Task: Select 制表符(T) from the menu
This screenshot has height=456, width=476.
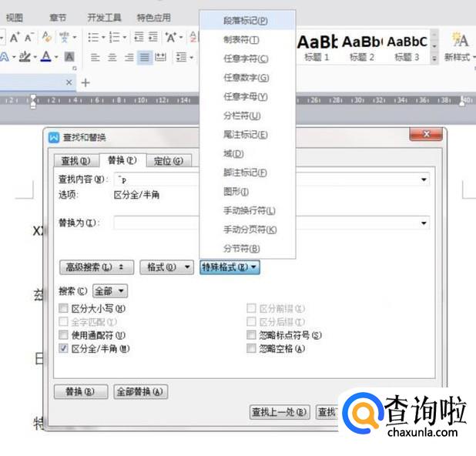Action: point(247,40)
